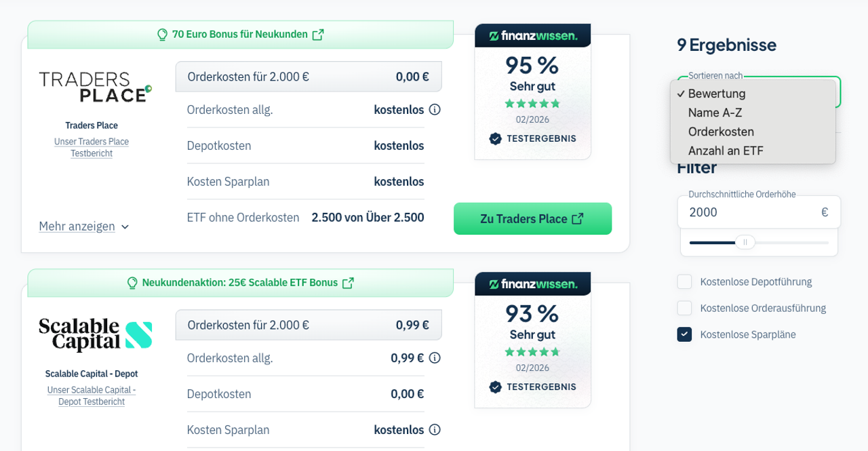The height and width of the screenshot is (451, 868).
Task: Adjust the Durchschnittliche Orderhöhe slider
Action: [744, 241]
